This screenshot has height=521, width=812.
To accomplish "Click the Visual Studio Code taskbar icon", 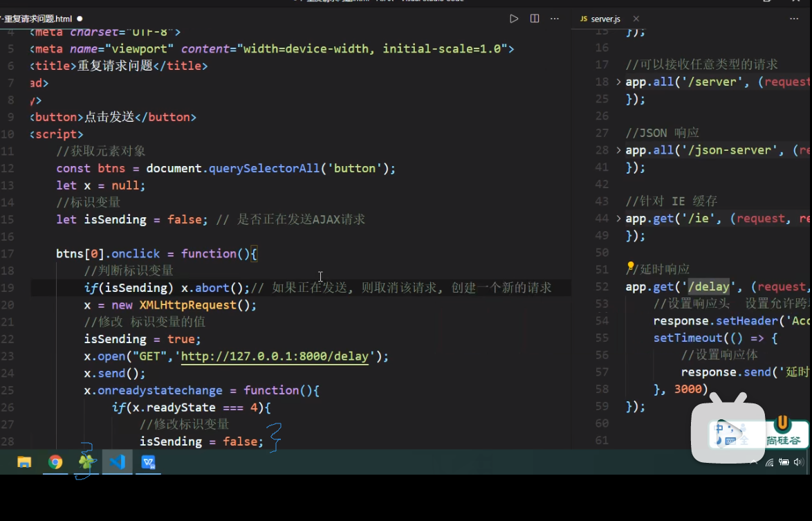I will click(x=118, y=462).
